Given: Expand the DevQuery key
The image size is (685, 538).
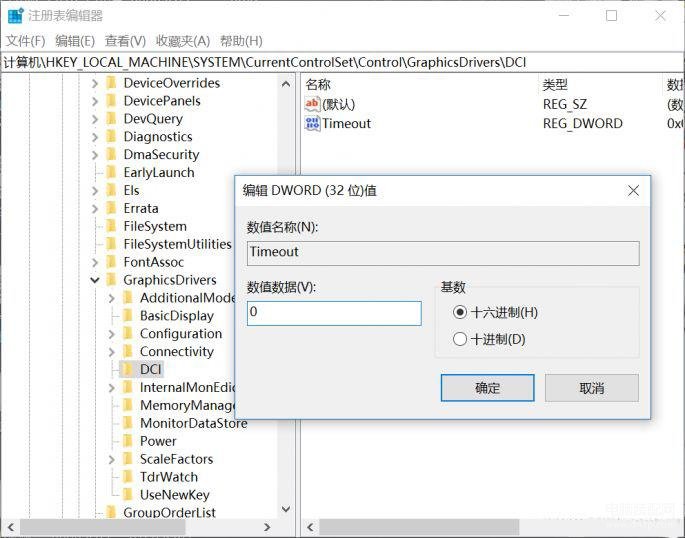Looking at the screenshot, I should point(95,119).
